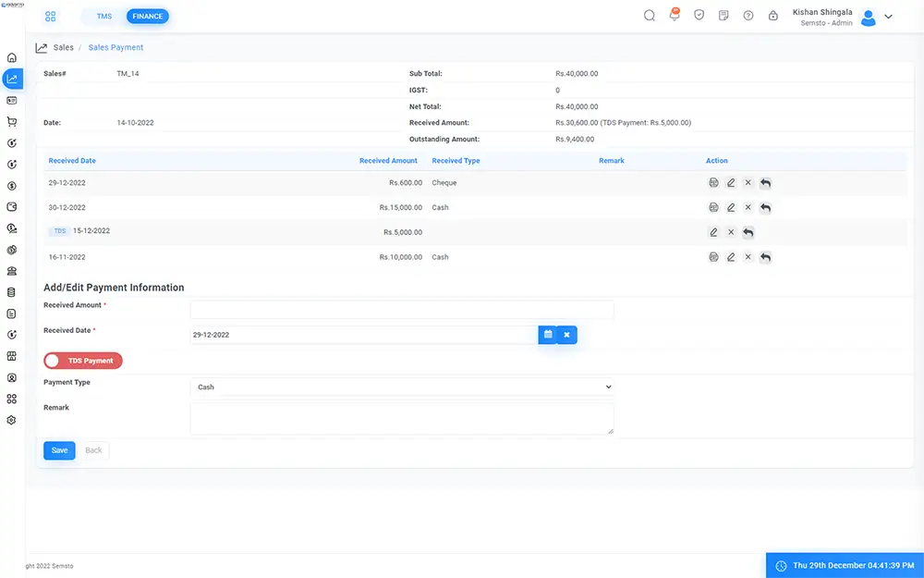Open the storefront sidebar icon
924x578 pixels.
tap(12, 356)
